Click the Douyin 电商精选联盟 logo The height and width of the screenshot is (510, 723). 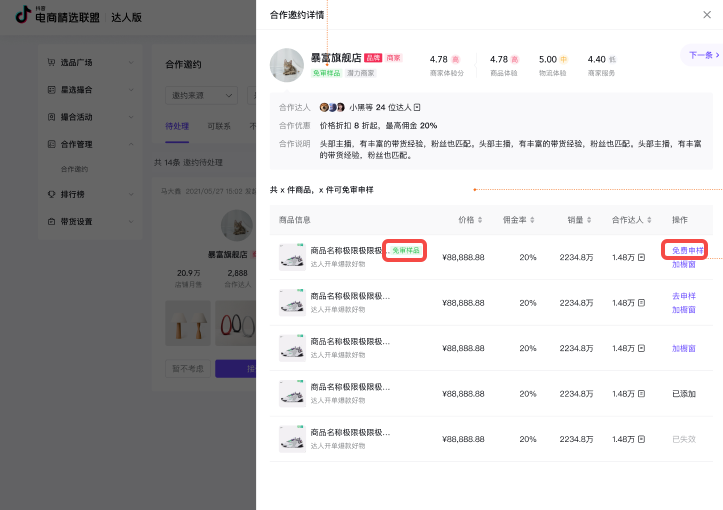coord(58,16)
